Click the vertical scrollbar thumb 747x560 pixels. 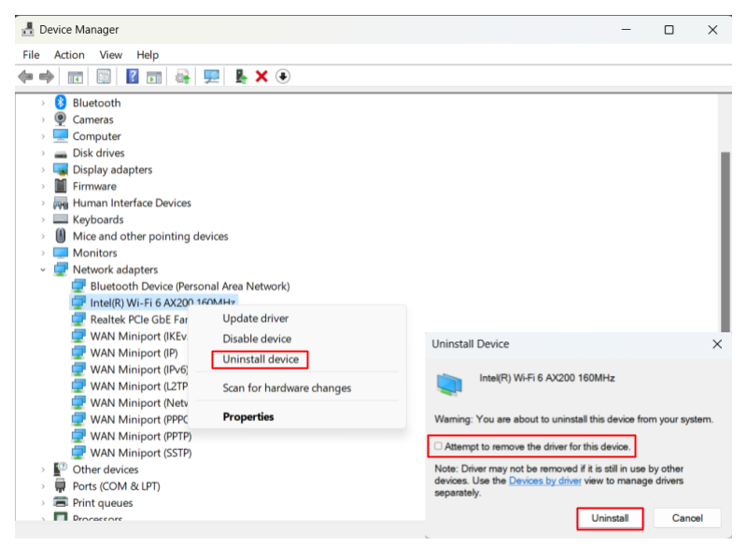click(726, 242)
